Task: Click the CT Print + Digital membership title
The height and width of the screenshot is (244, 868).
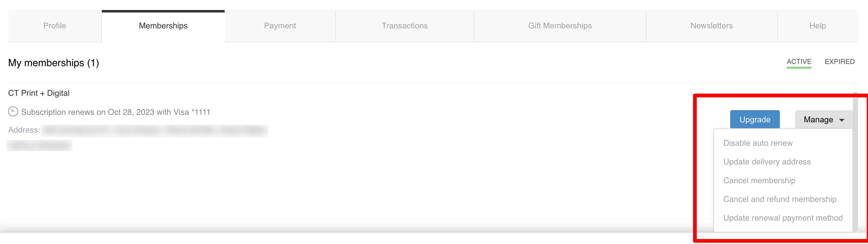Action: [x=39, y=93]
